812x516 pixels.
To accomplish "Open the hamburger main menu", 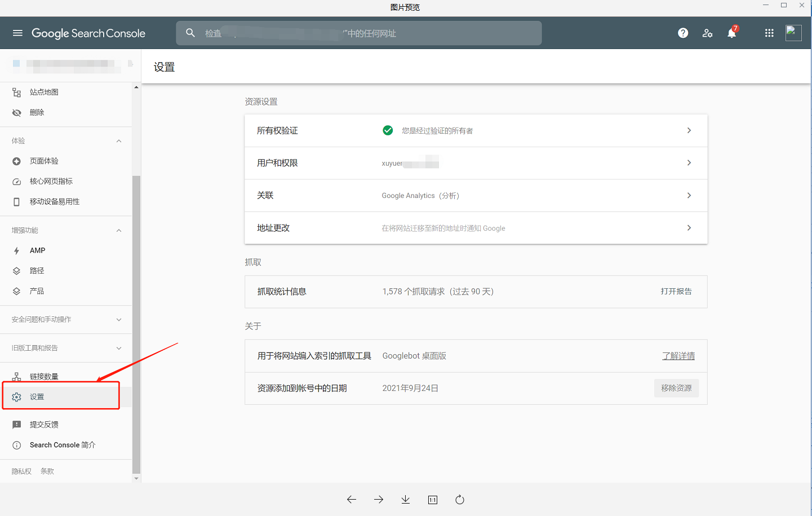I will click(x=17, y=33).
